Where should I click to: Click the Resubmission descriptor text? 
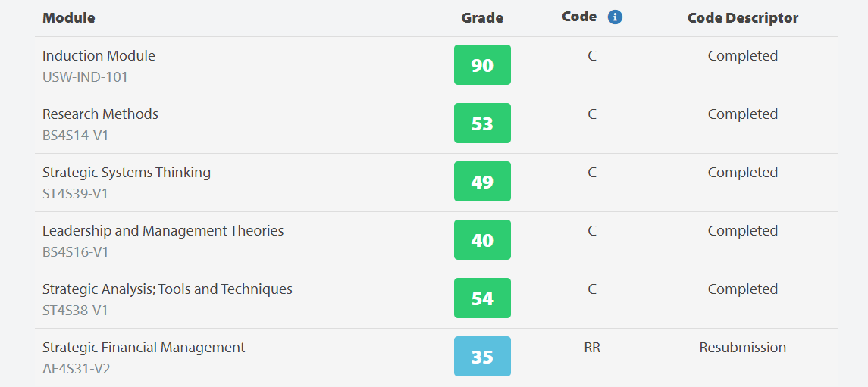743,347
